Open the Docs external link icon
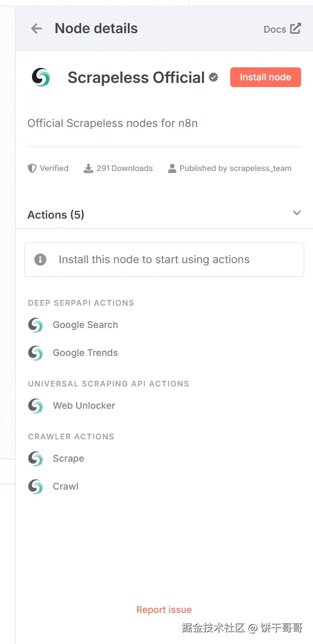The height and width of the screenshot is (644, 313). (295, 28)
